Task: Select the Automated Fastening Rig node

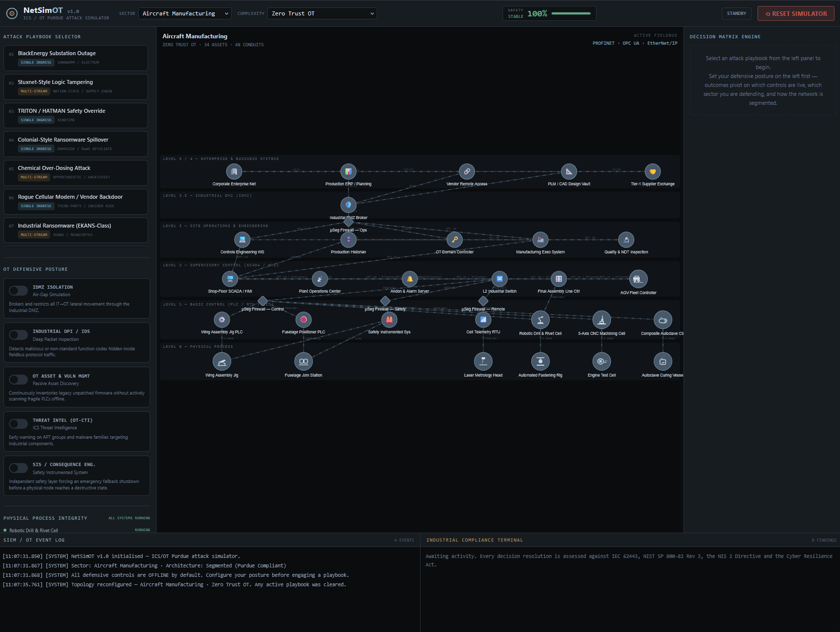Action: [540, 361]
